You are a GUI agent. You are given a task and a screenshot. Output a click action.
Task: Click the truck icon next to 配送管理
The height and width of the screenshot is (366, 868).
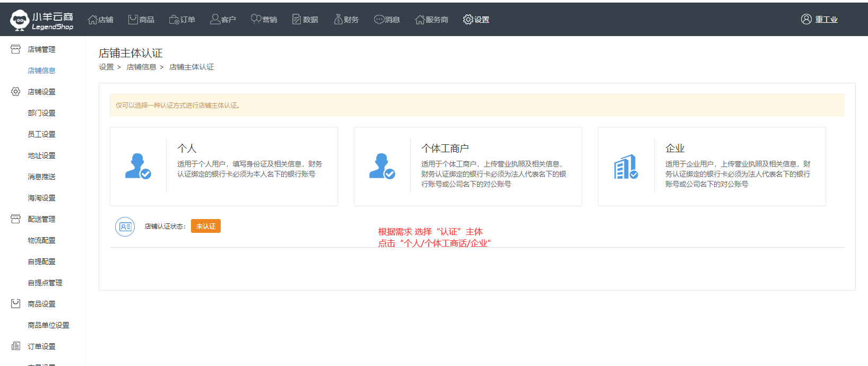pyautogui.click(x=16, y=219)
